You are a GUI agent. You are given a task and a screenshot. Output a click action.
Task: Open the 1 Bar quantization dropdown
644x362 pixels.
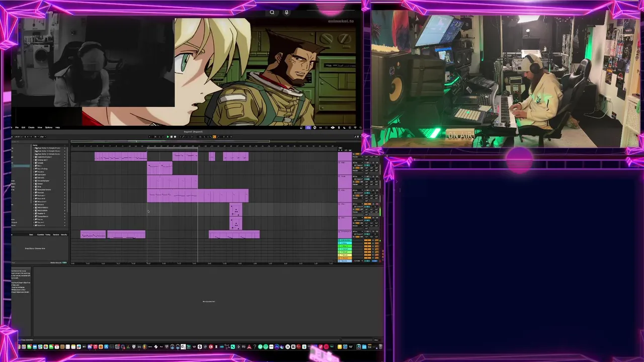coord(43,137)
